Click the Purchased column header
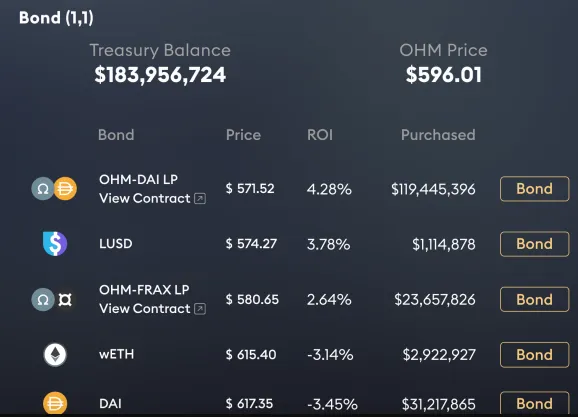This screenshot has height=417, width=578. [438, 135]
